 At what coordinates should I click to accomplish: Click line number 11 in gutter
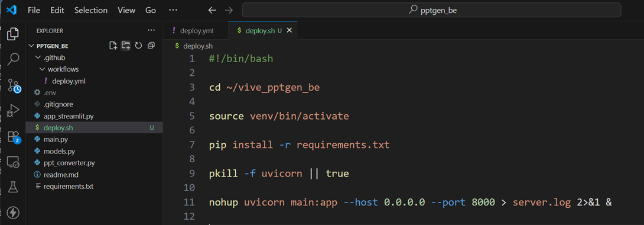[189, 202]
